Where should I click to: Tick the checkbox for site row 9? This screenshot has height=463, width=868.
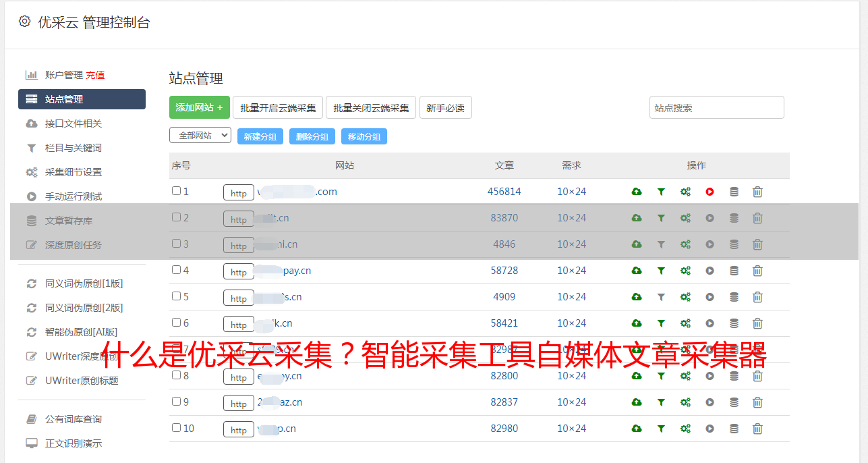coord(176,402)
